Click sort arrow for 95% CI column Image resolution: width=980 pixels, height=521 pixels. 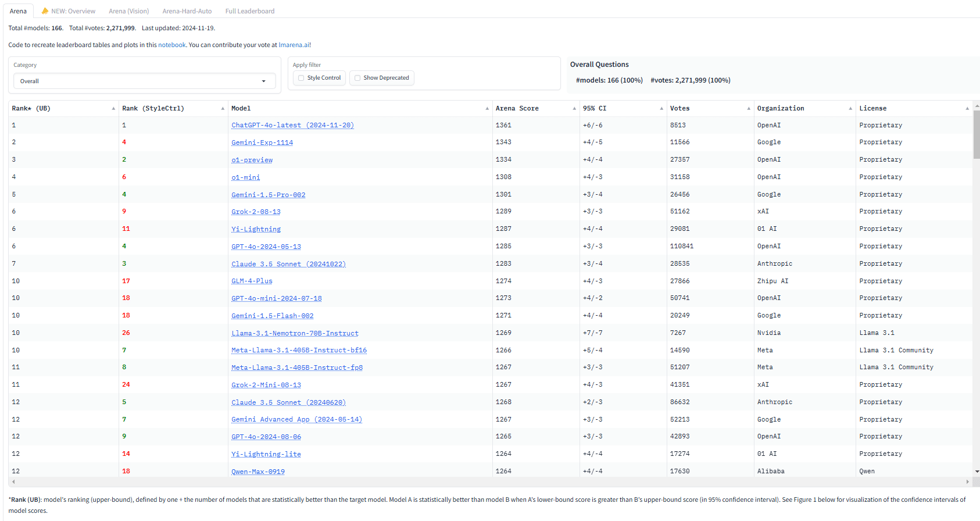661,109
